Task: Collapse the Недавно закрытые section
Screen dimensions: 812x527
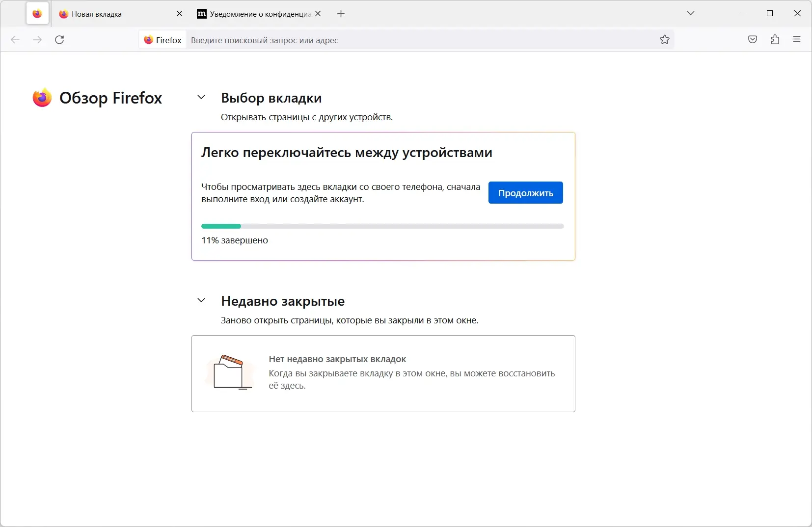Action: [201, 300]
